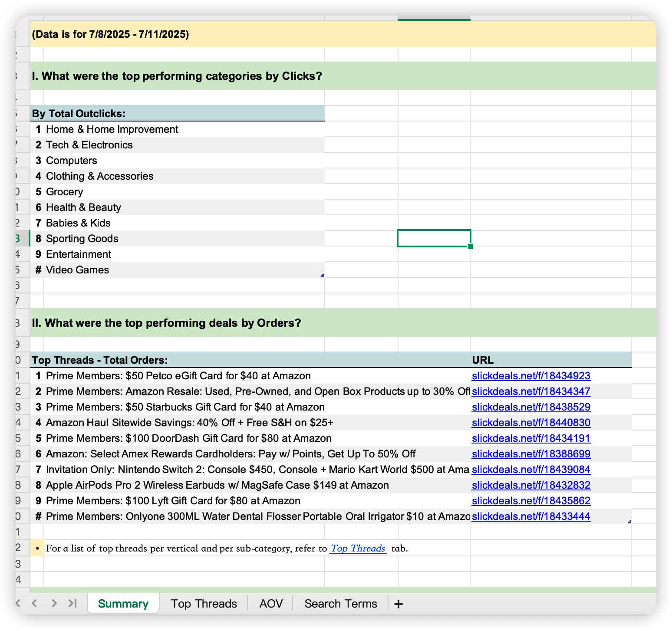This screenshot has height=631, width=672.
Task: Select the Petco eGift Card thread cell
Action: pyautogui.click(x=257, y=376)
